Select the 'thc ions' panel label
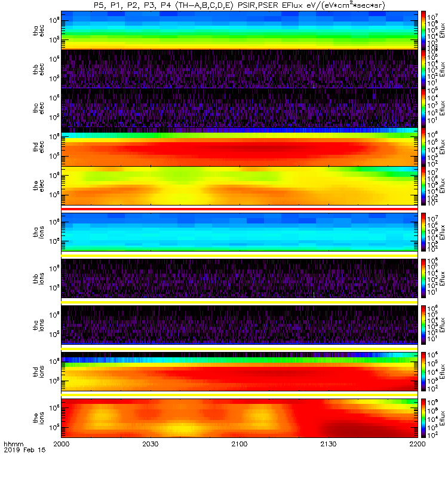448x478 pixels. pos(39,325)
